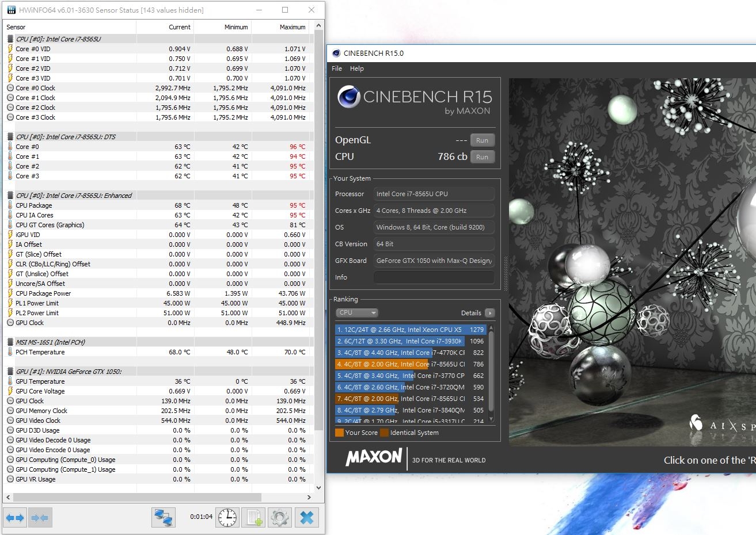
Task: Select ranking entry 8 Core i7-3840QM
Action: [411, 410]
